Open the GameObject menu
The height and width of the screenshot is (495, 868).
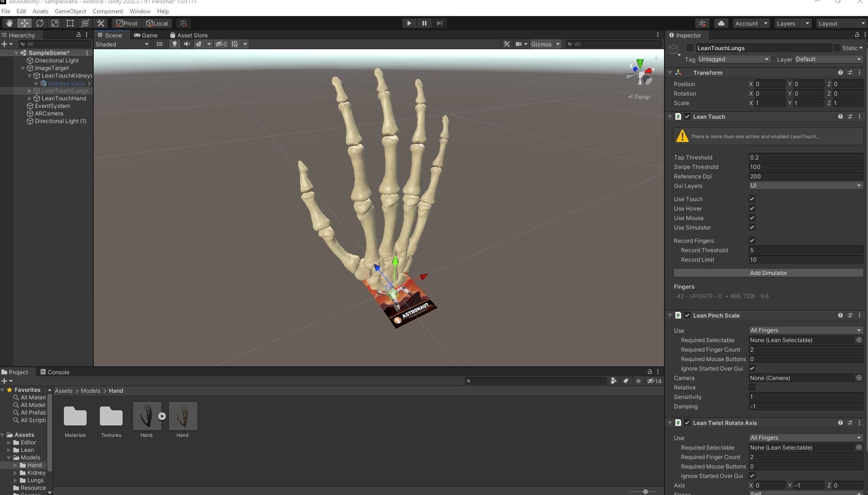[70, 11]
